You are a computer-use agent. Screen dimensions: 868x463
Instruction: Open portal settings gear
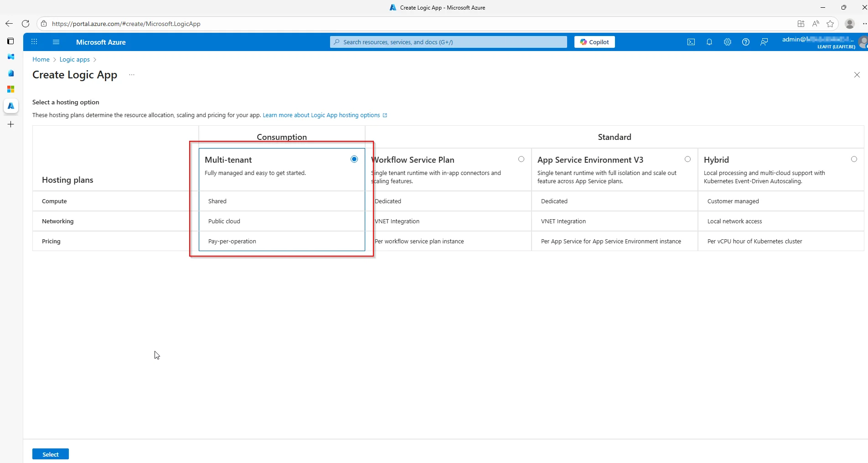tap(728, 42)
